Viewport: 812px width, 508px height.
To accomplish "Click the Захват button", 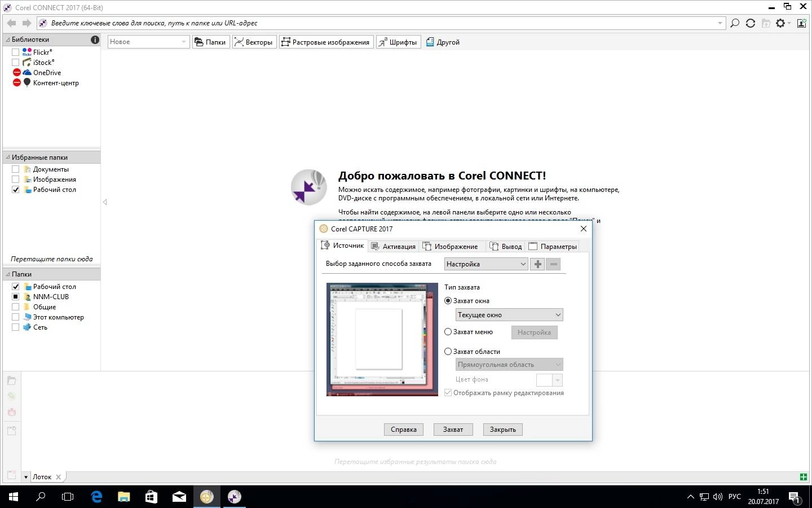I will (453, 430).
